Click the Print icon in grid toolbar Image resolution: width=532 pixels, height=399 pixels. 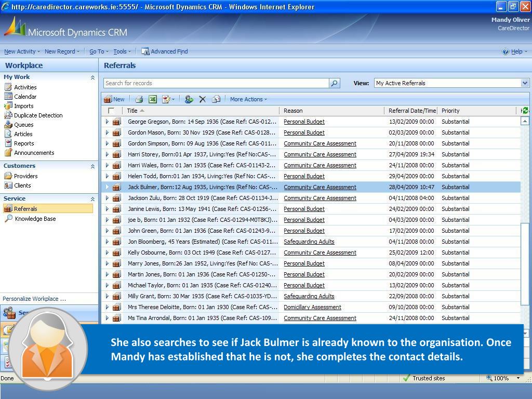[x=139, y=99]
